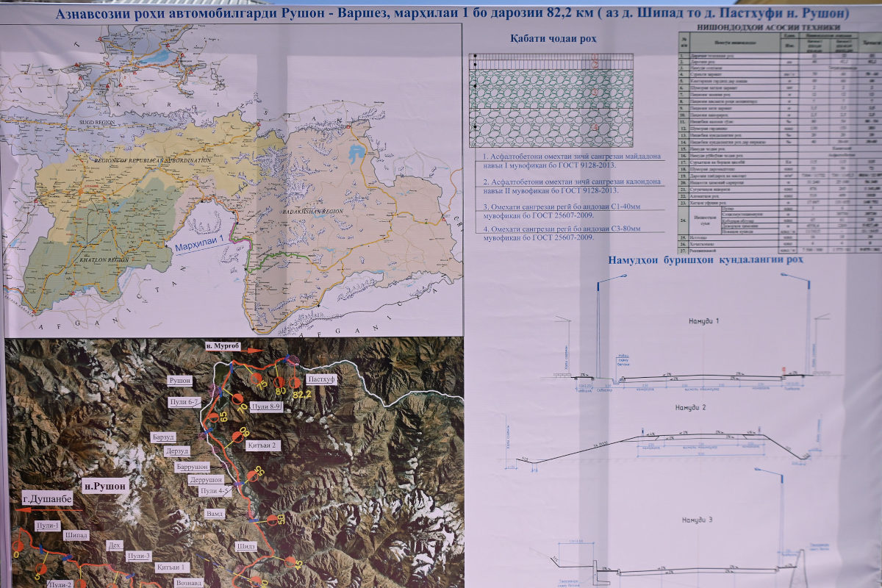Click the red arrow under г.Душанбе

pyautogui.click(x=50, y=509)
